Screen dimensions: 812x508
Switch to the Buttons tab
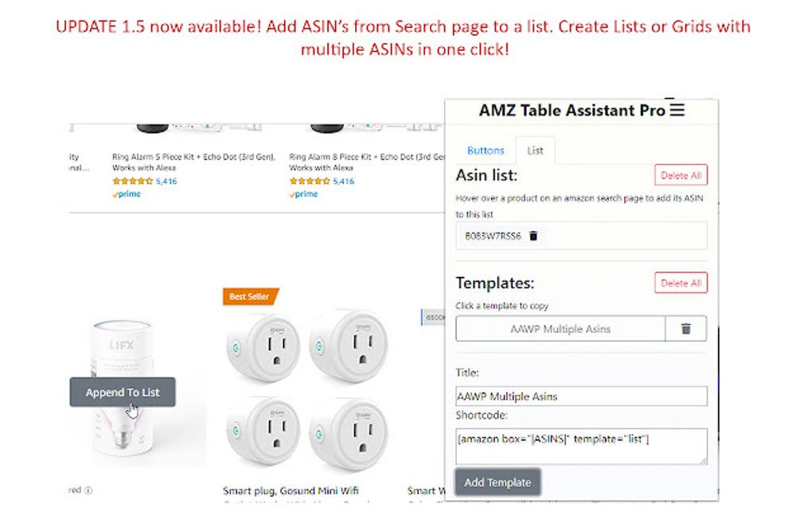(x=486, y=150)
